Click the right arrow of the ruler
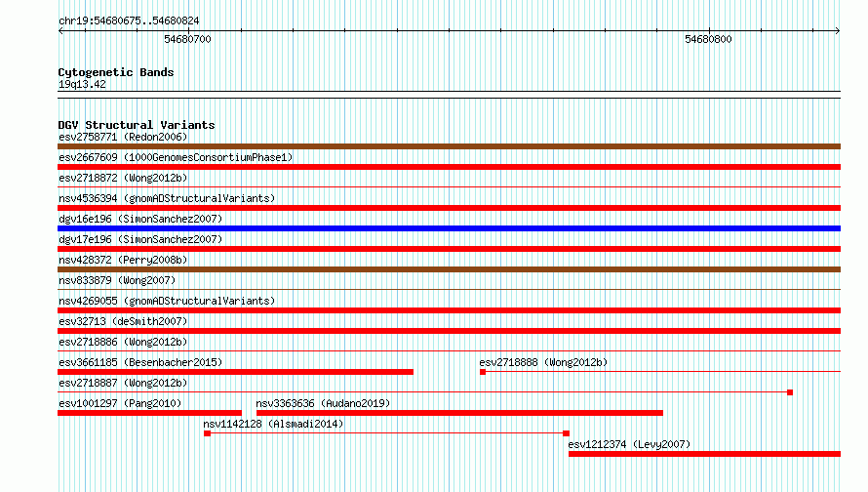The image size is (868, 492). [838, 31]
